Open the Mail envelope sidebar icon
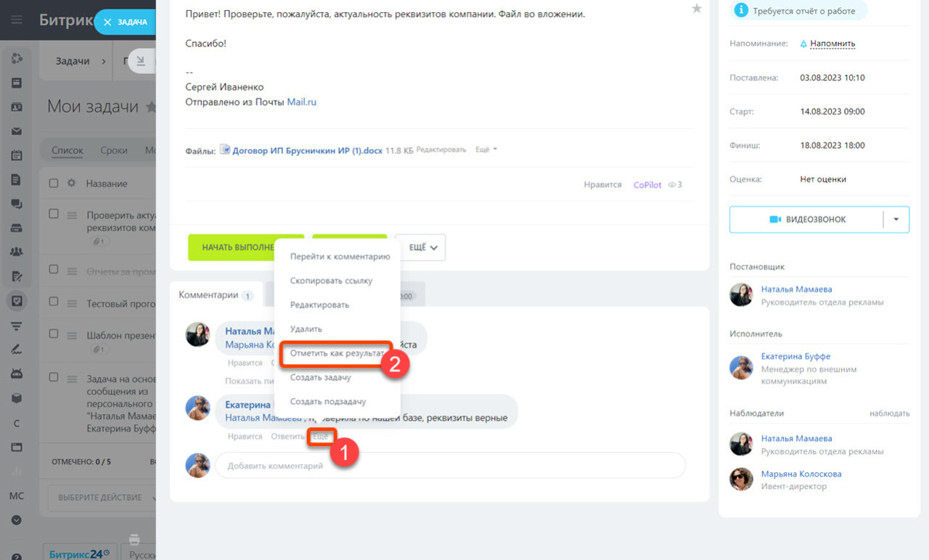929x560 pixels. coord(16,131)
